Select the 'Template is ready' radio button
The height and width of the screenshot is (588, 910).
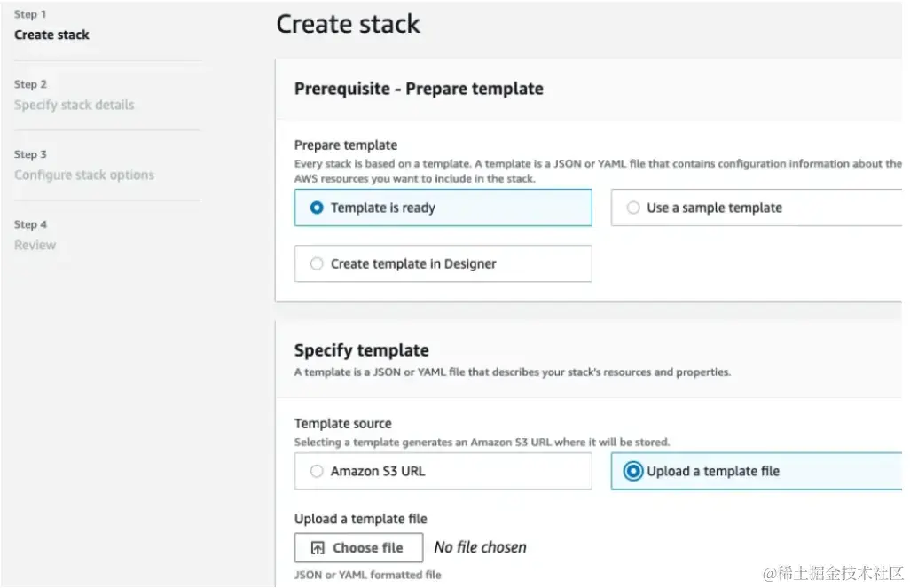(x=317, y=208)
